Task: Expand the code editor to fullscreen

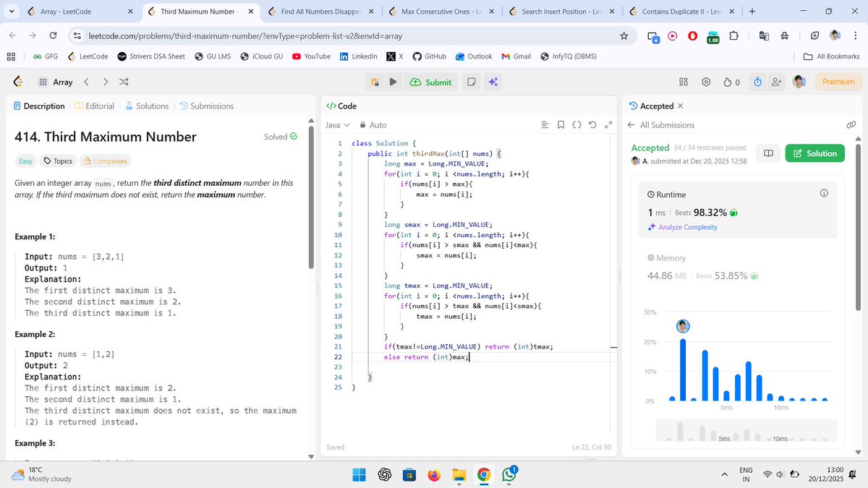Action: click(608, 125)
